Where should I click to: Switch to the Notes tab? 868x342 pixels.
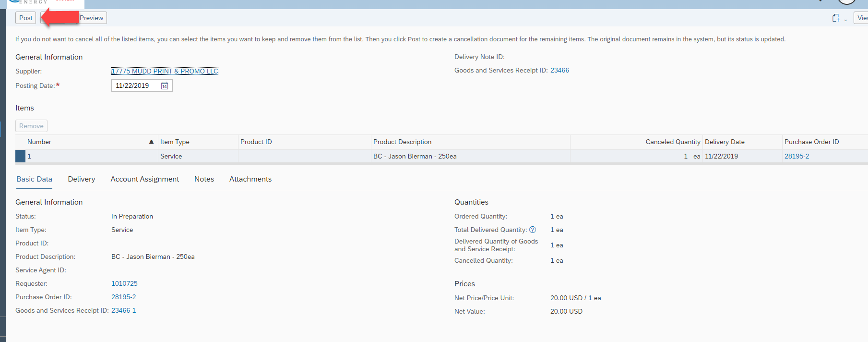pos(204,179)
